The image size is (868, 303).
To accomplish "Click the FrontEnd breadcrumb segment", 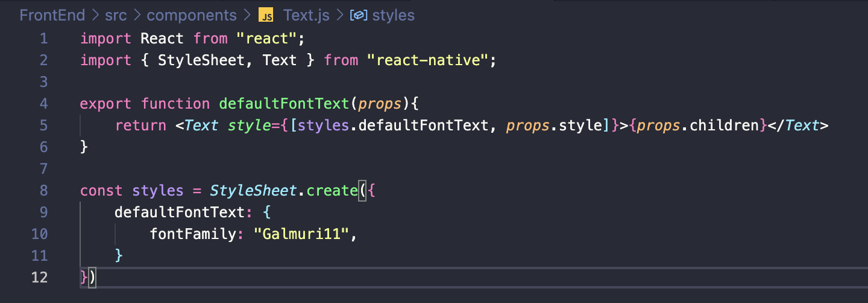I will 52,15.
